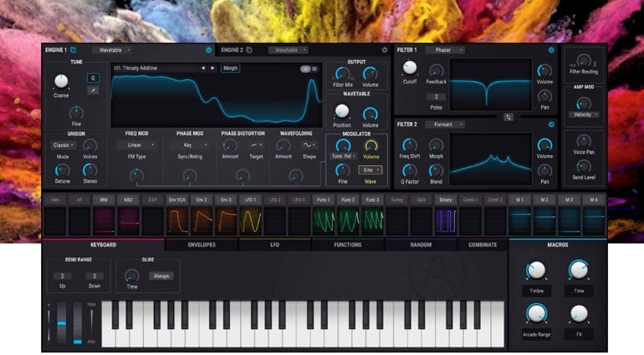Viewport: 644px width, 355px height.
Task: Open Phase Distortion Target shape dropdown
Action: pos(256,145)
